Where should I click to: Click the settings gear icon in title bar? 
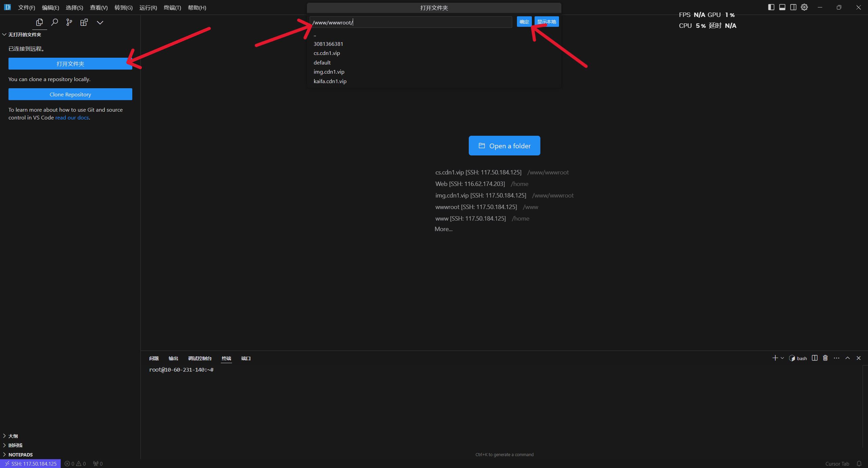click(x=804, y=7)
